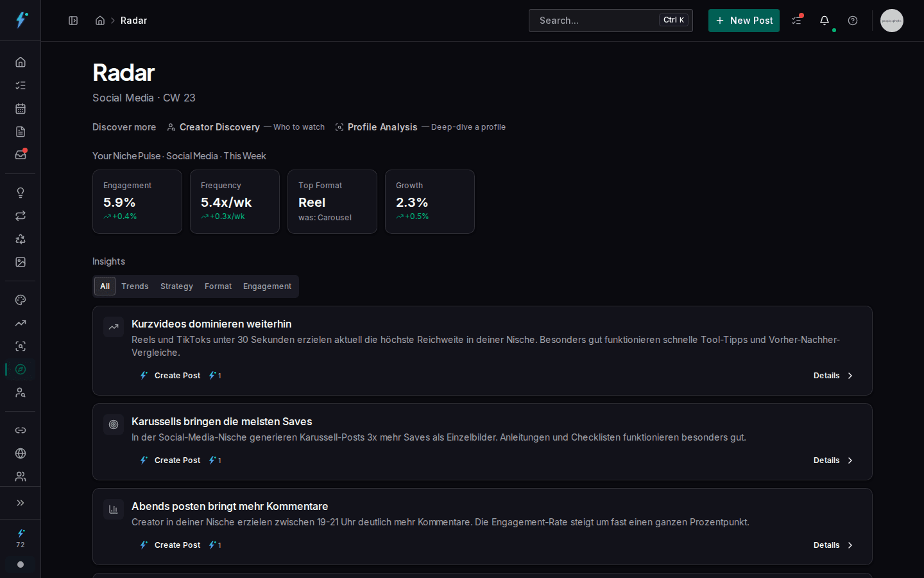Switch to the Format tab
924x578 pixels.
pyautogui.click(x=218, y=286)
